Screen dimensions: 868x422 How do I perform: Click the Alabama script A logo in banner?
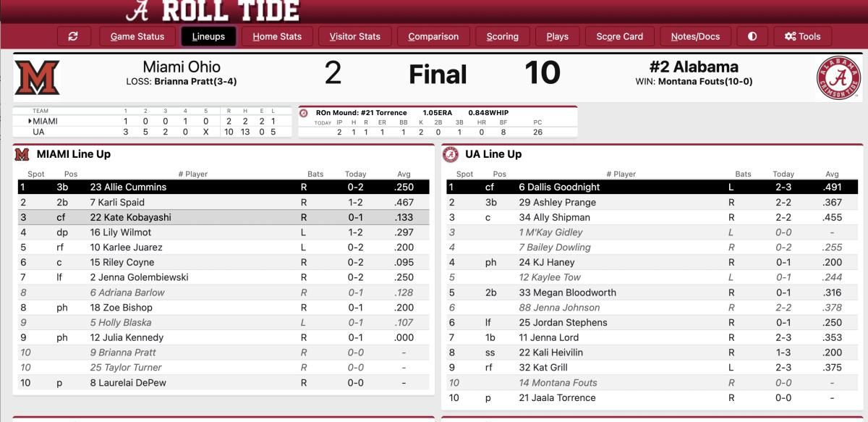pos(137,10)
